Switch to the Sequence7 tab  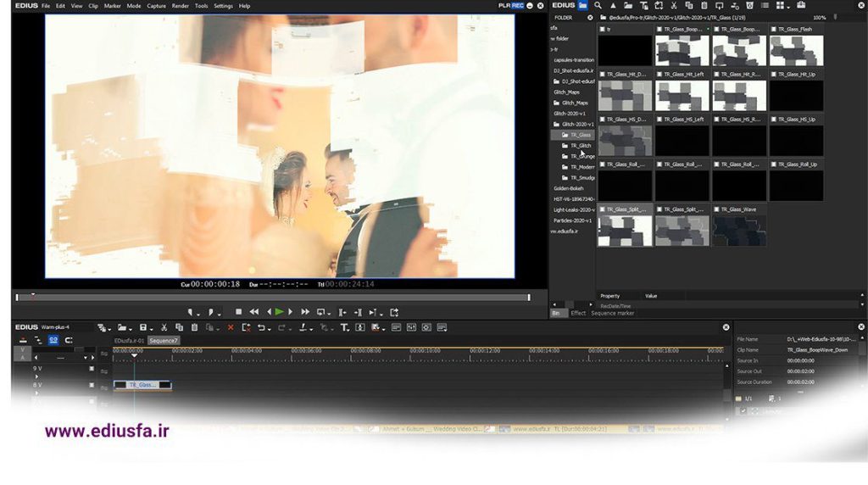(x=164, y=341)
